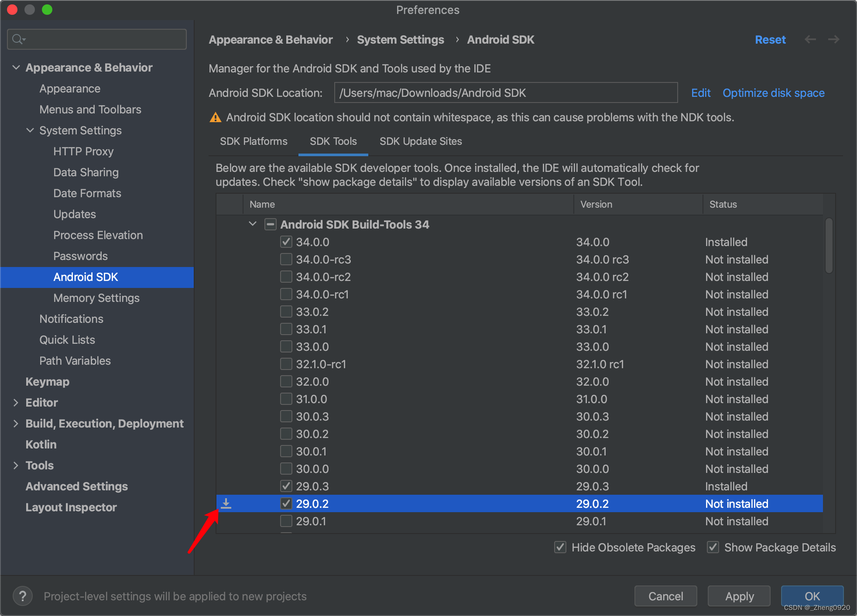The height and width of the screenshot is (616, 857).
Task: Collapse Android SDK Build-Tools 34 tree
Action: (x=253, y=224)
